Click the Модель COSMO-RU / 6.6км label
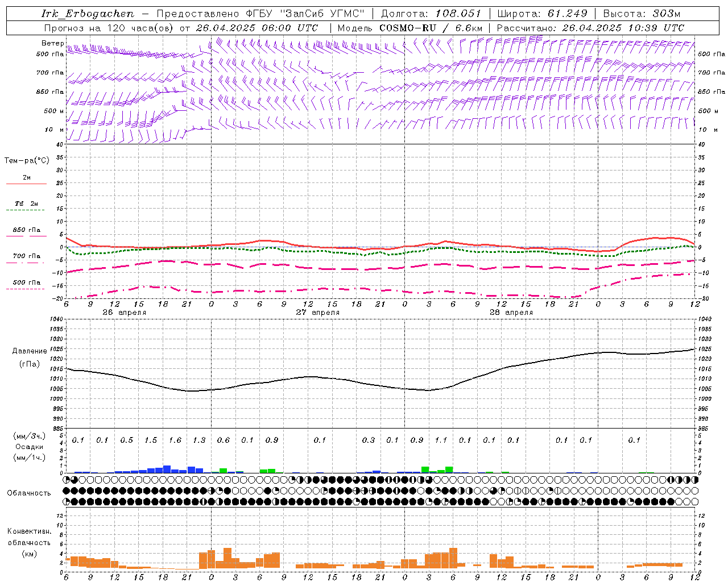The image size is (728, 582). [x=409, y=28]
